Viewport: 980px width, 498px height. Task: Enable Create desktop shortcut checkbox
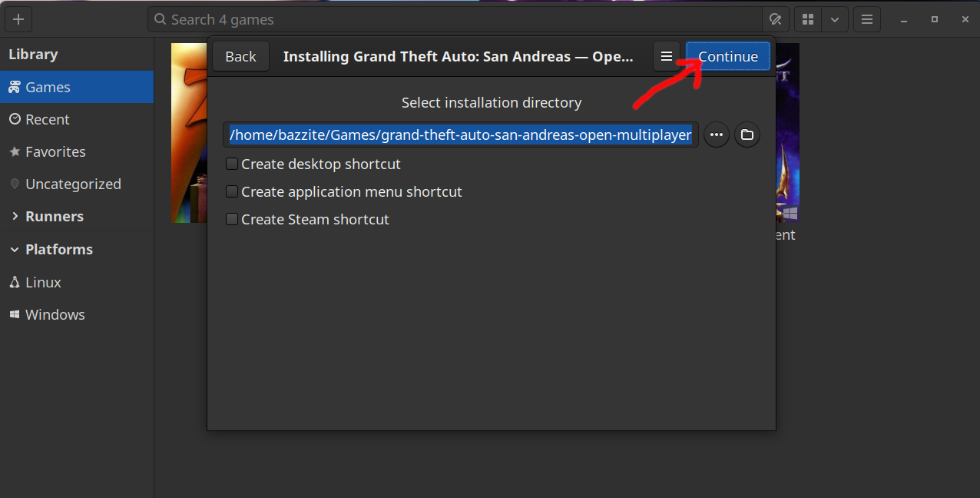tap(232, 164)
